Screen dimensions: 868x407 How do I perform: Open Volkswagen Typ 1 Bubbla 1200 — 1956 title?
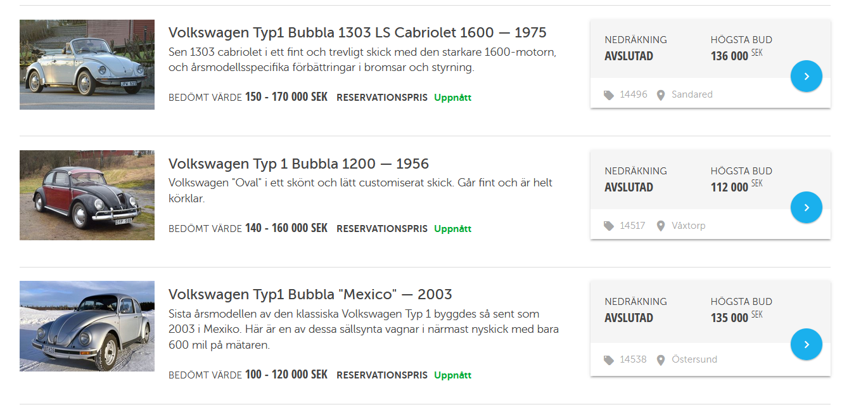[x=298, y=164]
